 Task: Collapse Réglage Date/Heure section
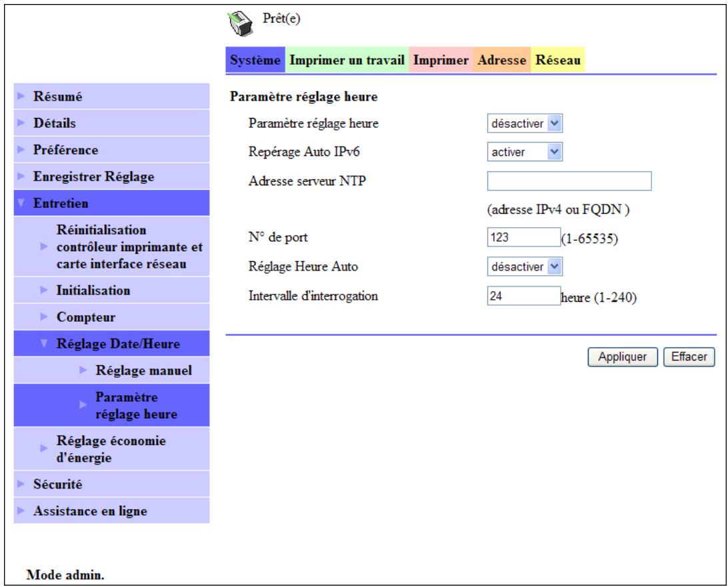click(111, 343)
